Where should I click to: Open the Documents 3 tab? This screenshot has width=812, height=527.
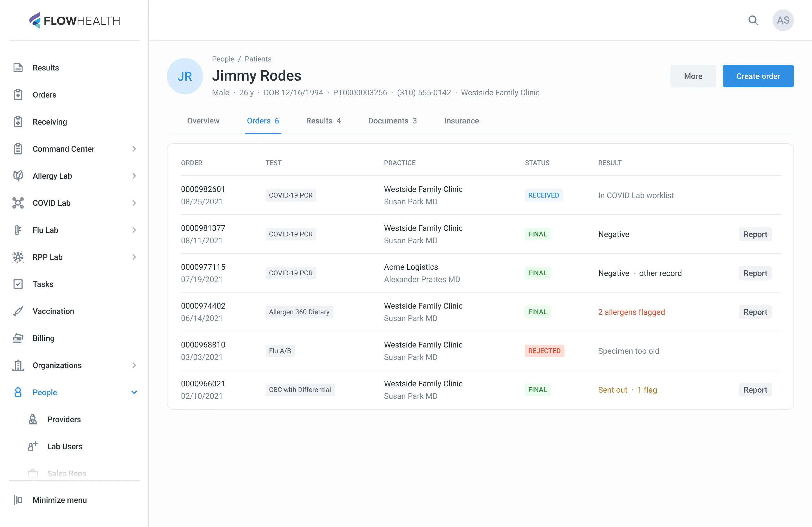click(x=392, y=121)
